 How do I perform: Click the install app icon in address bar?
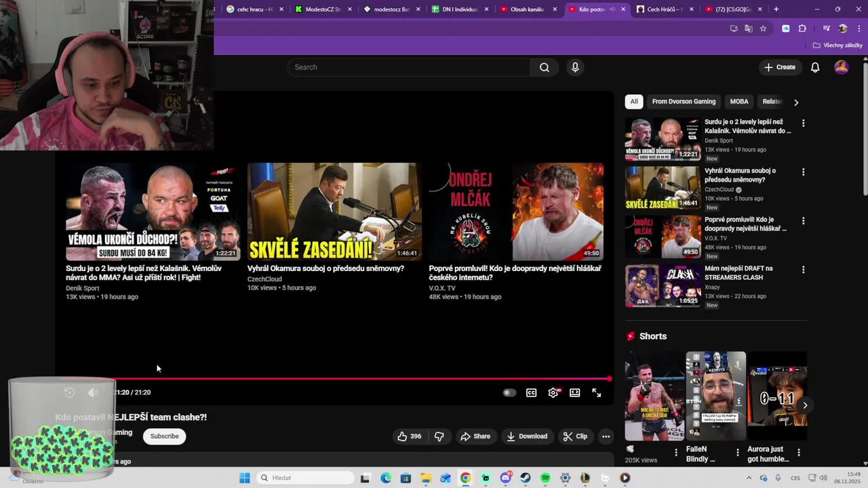click(x=734, y=28)
